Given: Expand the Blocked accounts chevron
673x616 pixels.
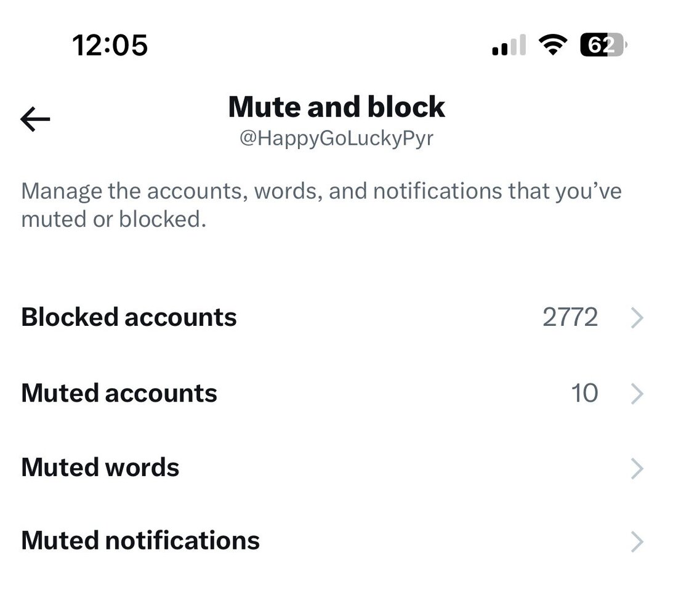Looking at the screenshot, I should [638, 318].
